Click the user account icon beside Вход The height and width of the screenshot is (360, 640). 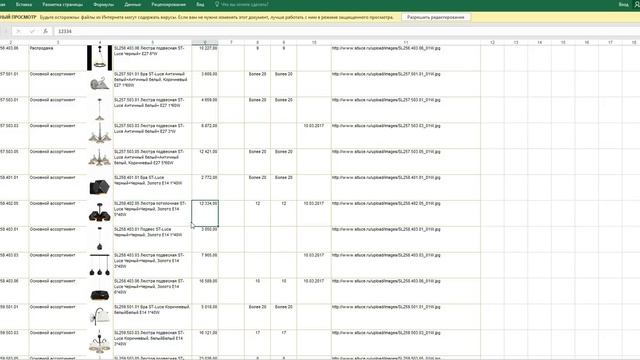tap(637, 4)
